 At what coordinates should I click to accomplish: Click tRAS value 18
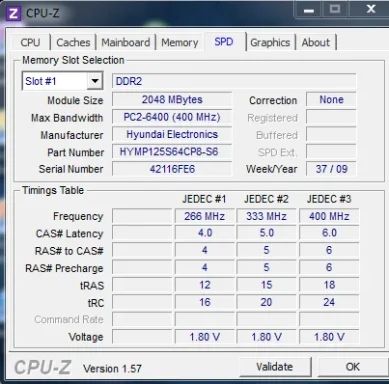tap(329, 285)
